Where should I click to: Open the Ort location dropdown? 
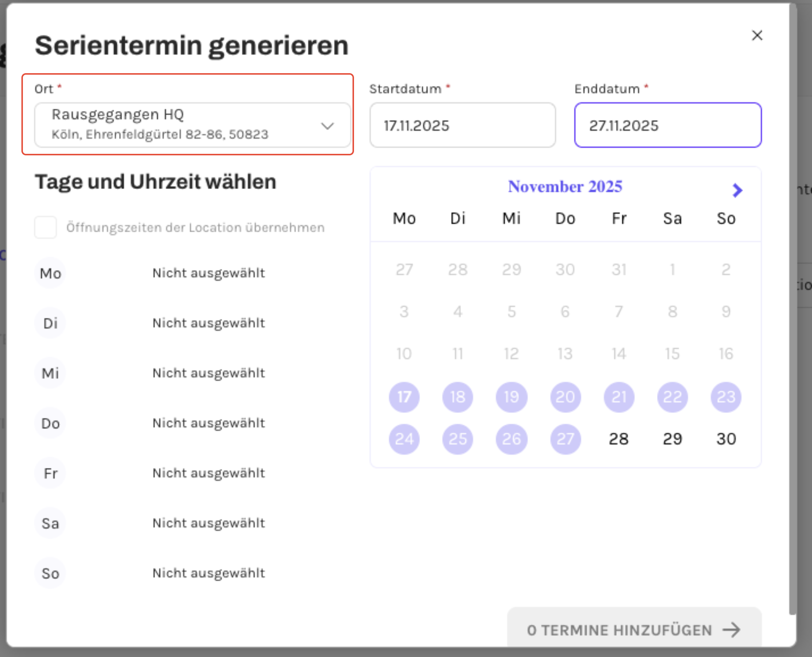[192, 125]
